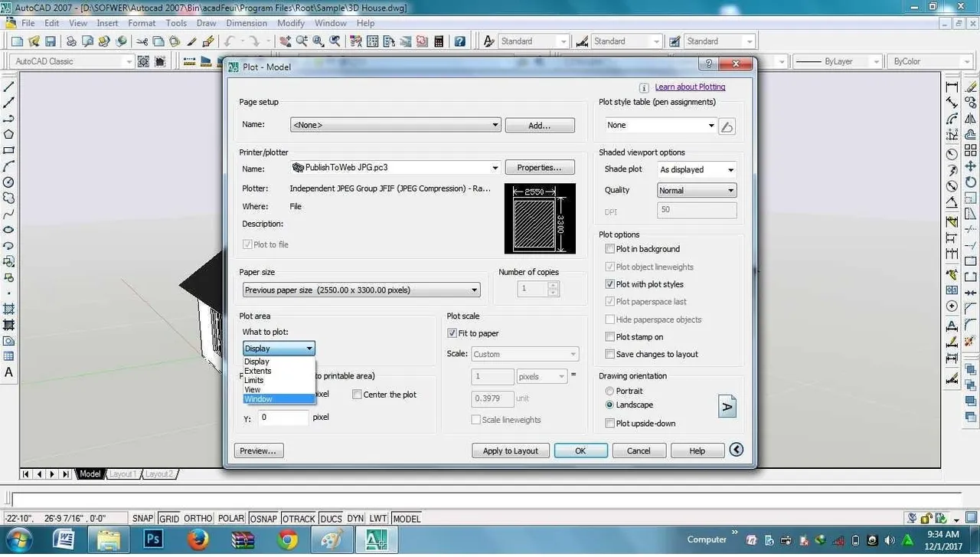Select the Hatch tool in Draw toolbar
The width and height of the screenshot is (980, 557).
pyautogui.click(x=9, y=310)
